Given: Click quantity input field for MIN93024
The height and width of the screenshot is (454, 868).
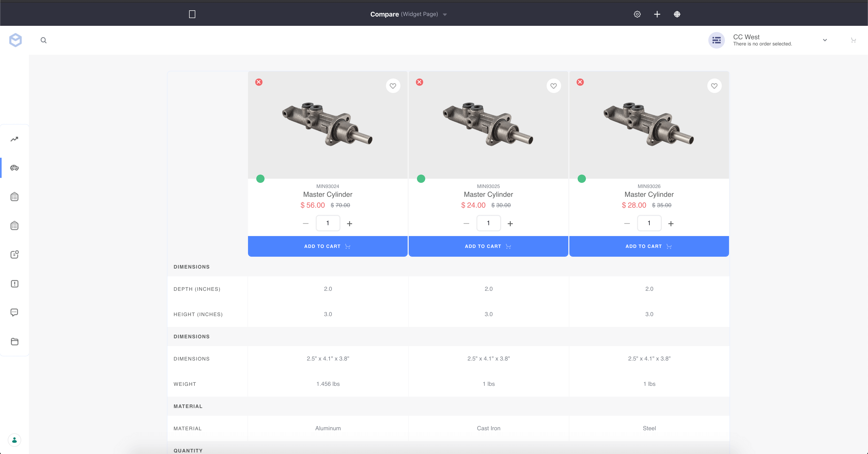Looking at the screenshot, I should (x=328, y=223).
